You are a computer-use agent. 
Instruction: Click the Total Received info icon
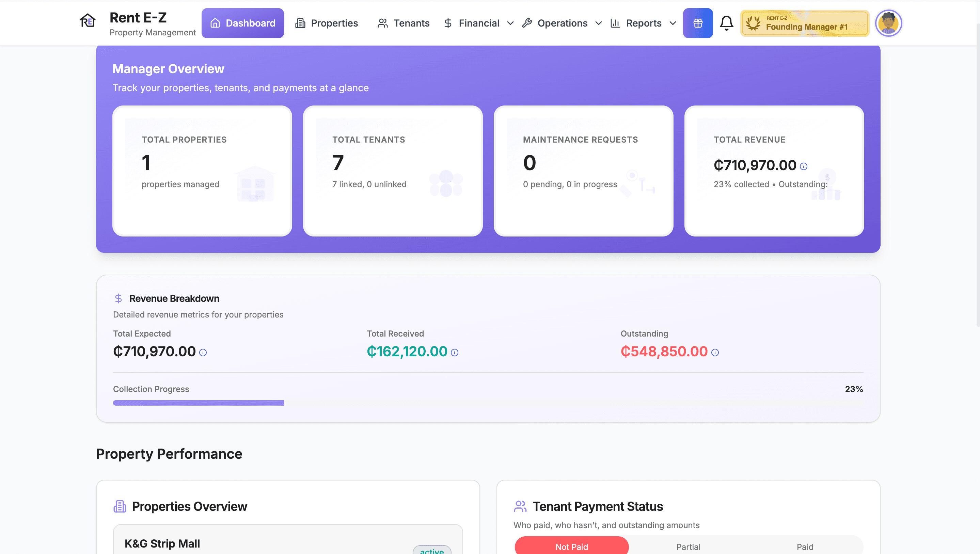(x=455, y=353)
